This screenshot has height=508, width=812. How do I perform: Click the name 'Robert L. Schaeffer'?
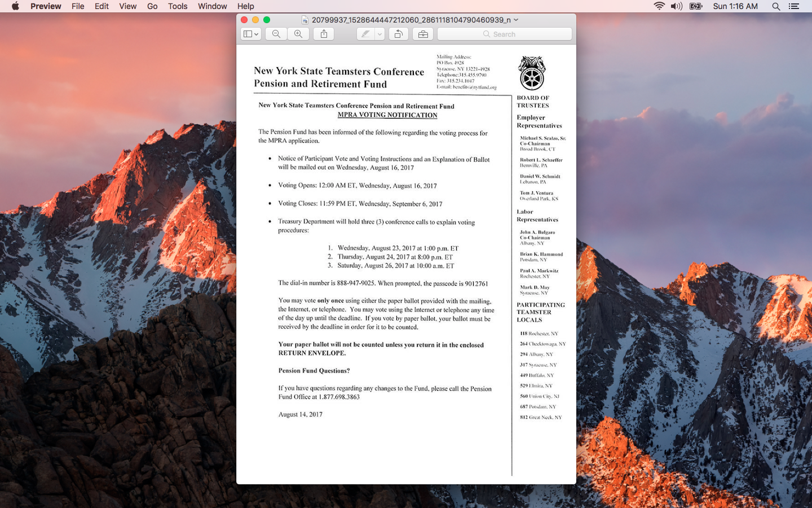(x=541, y=160)
